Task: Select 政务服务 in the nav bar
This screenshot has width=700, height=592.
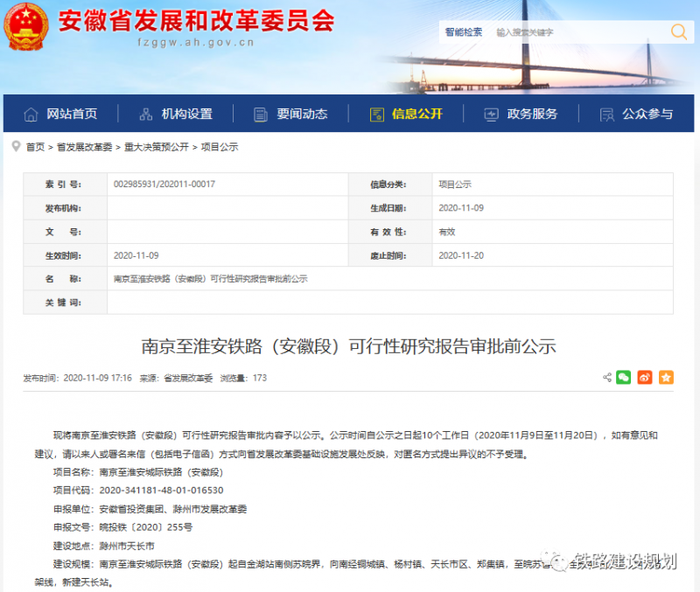Action: [x=522, y=115]
